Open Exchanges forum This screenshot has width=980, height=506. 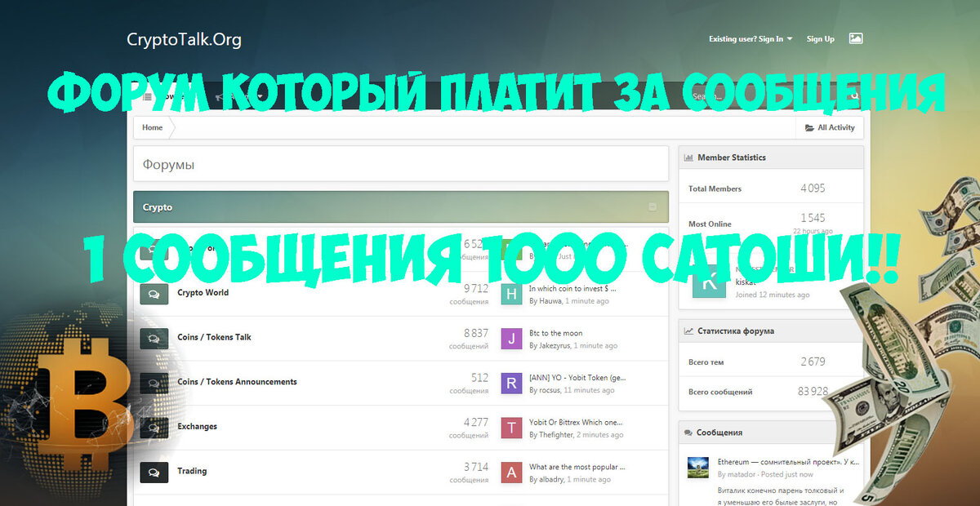[197, 426]
